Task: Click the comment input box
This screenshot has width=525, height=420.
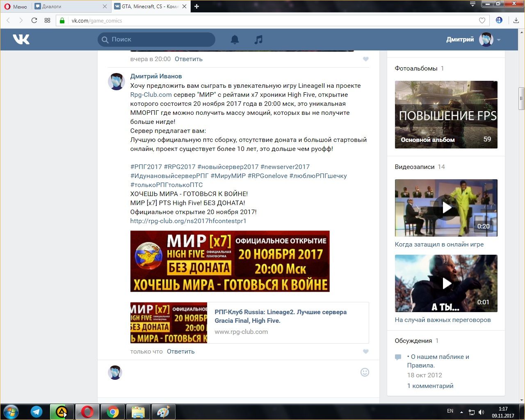Action: click(242, 372)
